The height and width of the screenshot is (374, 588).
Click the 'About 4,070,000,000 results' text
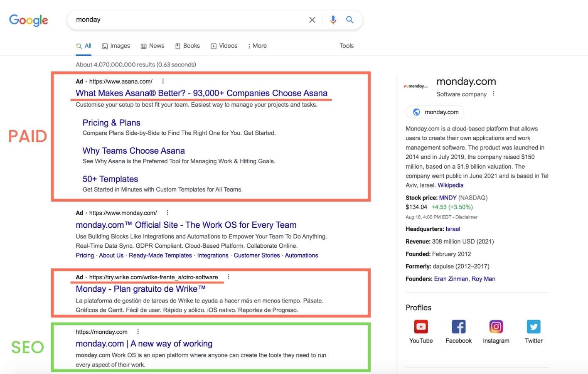tap(136, 64)
